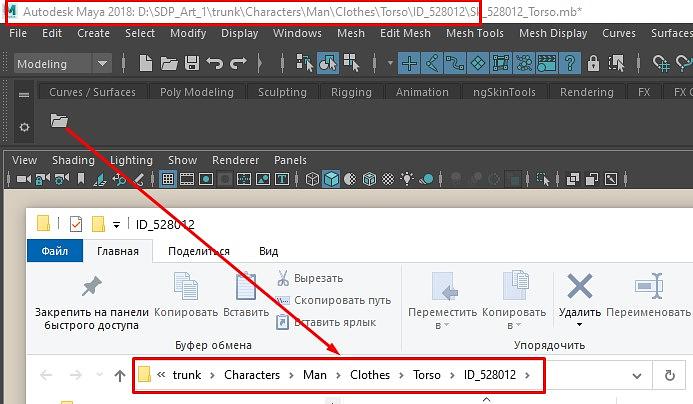Click the Undo arrow in the Maya status line
Image resolution: width=693 pixels, height=404 pixels.
pyautogui.click(x=215, y=63)
